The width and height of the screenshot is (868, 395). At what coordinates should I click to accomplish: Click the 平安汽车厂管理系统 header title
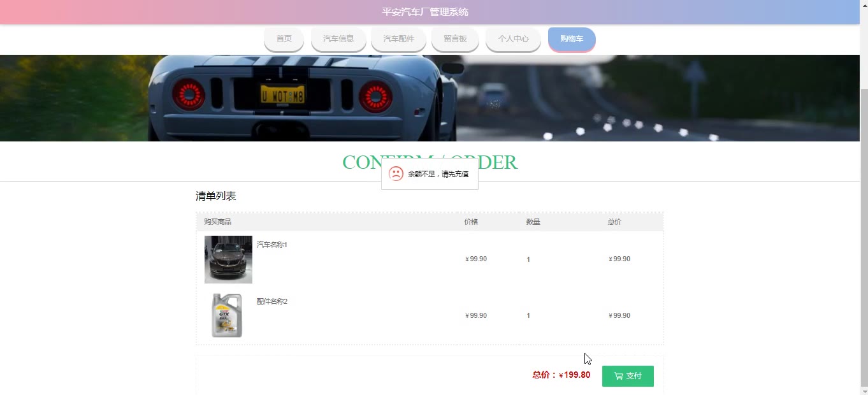pos(425,12)
